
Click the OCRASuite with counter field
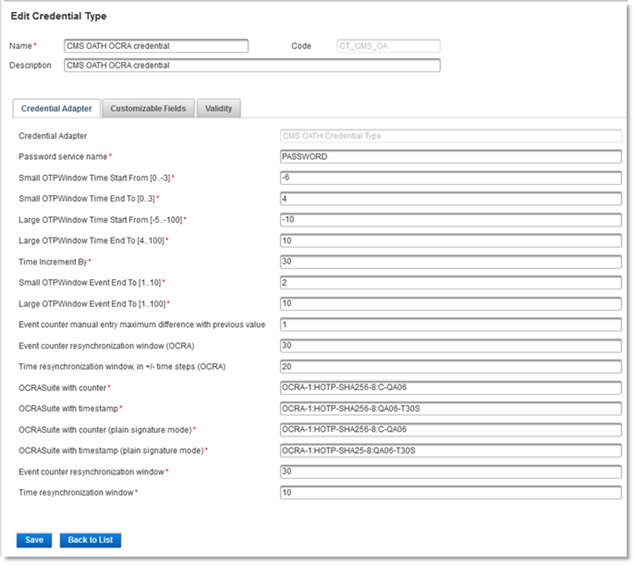tap(451, 388)
